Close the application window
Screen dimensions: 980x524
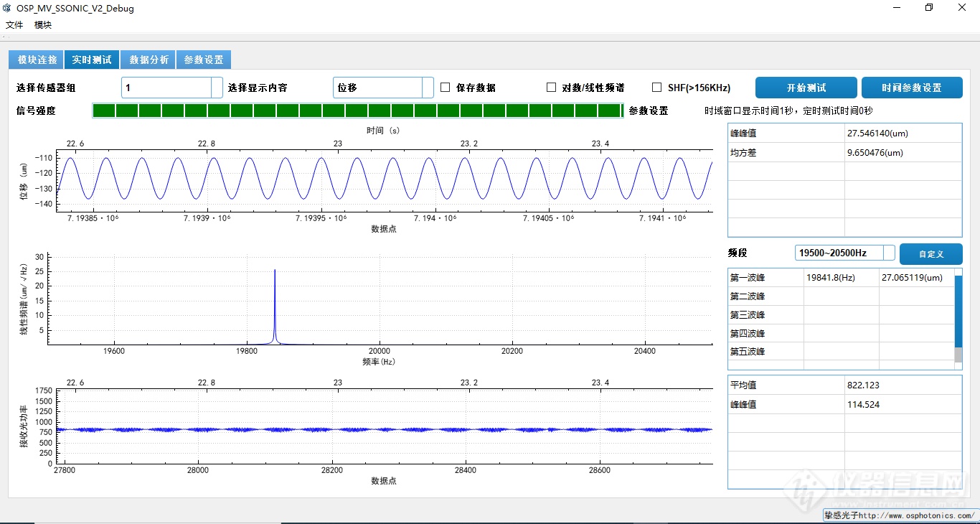(962, 8)
